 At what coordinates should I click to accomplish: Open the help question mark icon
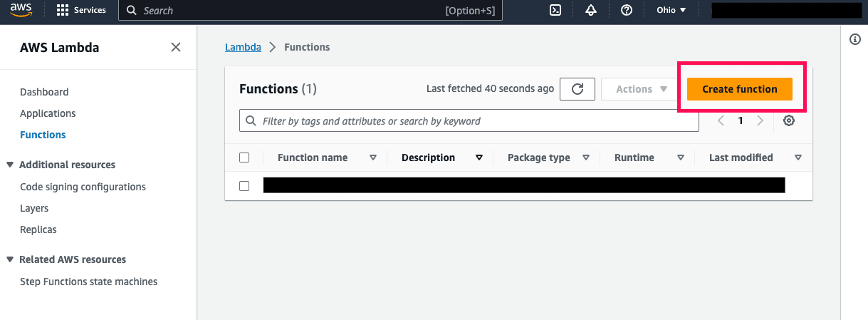coord(627,10)
